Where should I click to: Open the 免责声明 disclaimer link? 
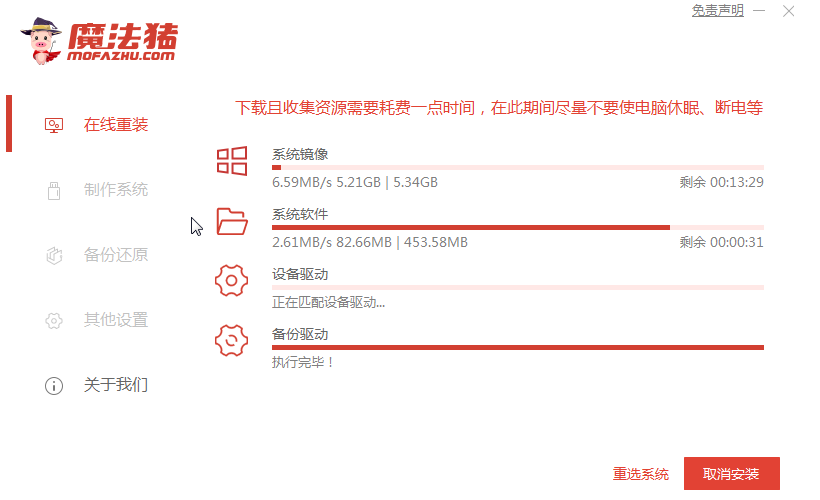pyautogui.click(x=717, y=10)
